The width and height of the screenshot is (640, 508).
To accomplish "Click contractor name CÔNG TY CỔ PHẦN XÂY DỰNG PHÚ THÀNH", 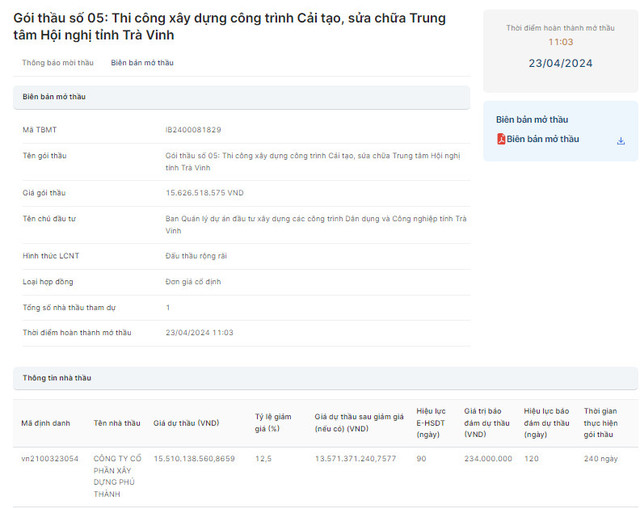I will (116, 475).
